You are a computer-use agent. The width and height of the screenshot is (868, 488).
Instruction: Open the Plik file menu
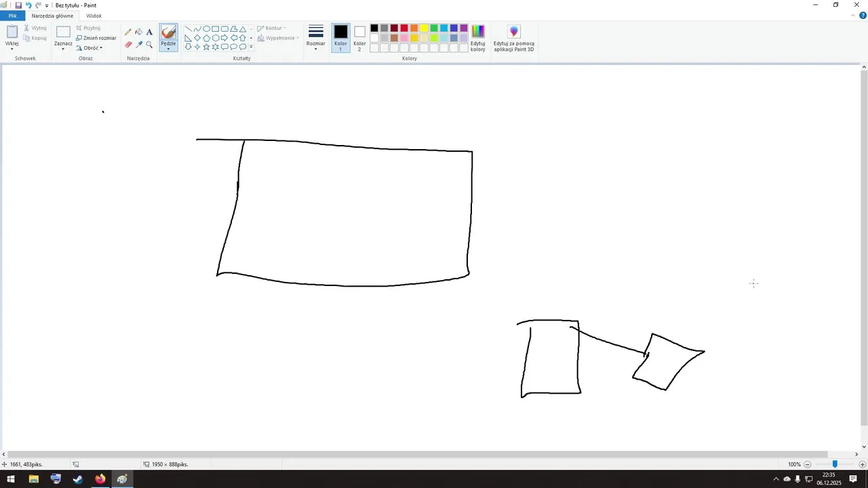(x=12, y=16)
